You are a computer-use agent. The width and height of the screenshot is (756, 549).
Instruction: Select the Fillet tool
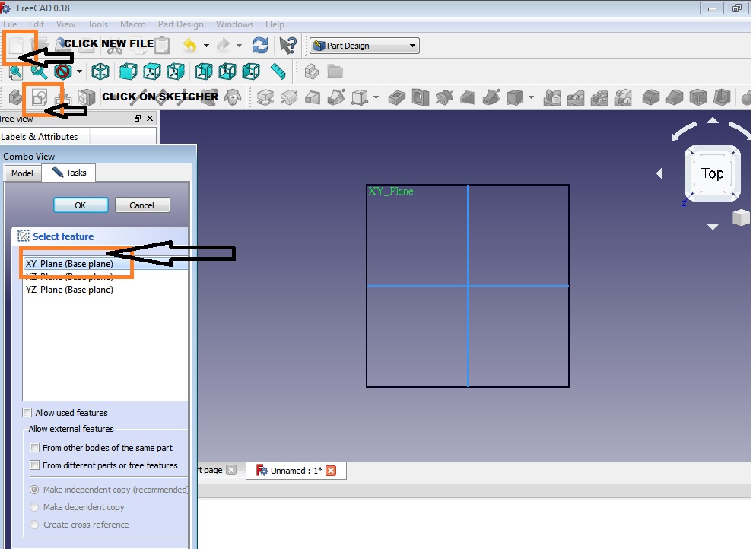(651, 98)
